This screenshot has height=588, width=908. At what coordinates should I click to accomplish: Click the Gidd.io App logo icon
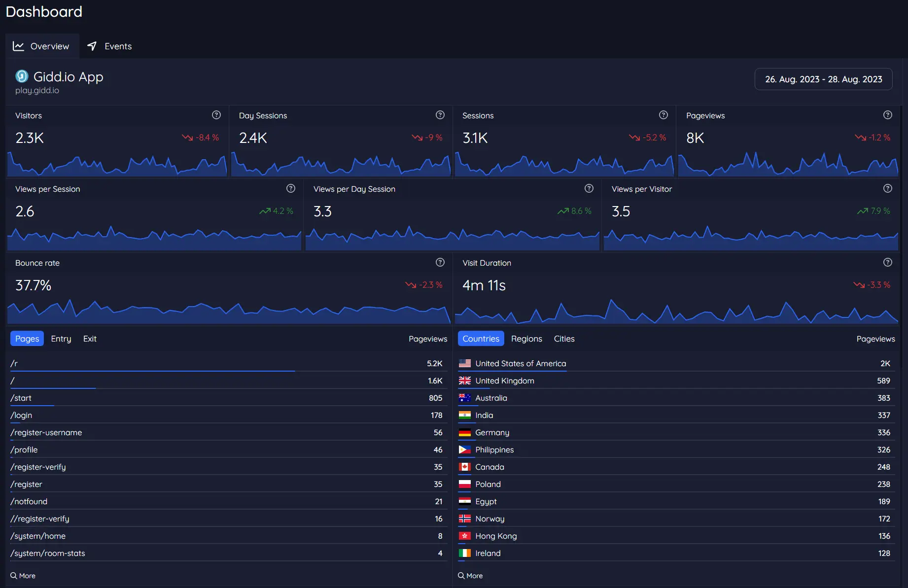(x=22, y=76)
